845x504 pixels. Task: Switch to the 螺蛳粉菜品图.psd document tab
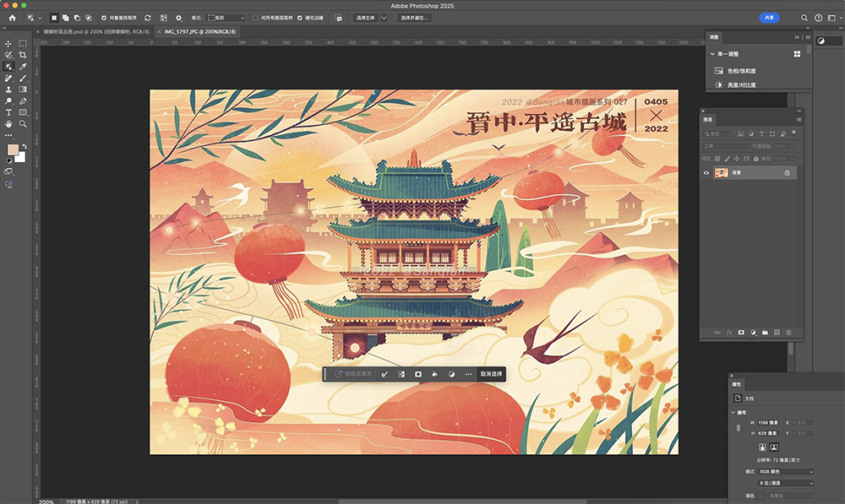pyautogui.click(x=95, y=31)
